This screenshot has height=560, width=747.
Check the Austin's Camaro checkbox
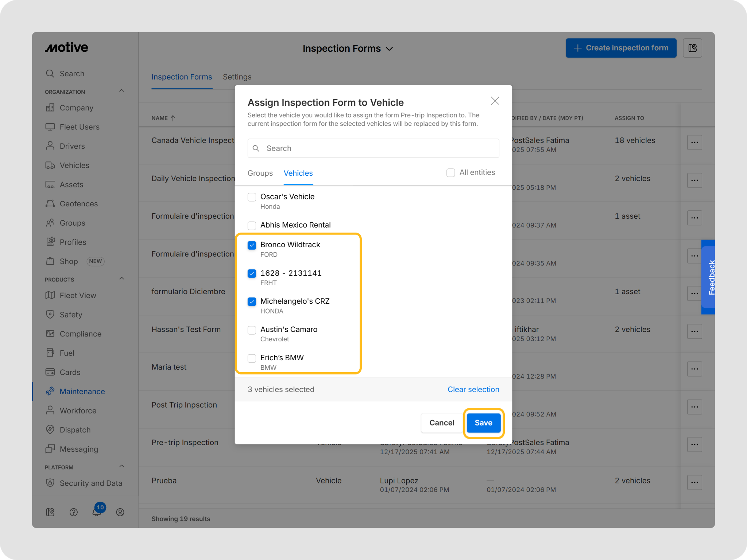click(x=252, y=330)
